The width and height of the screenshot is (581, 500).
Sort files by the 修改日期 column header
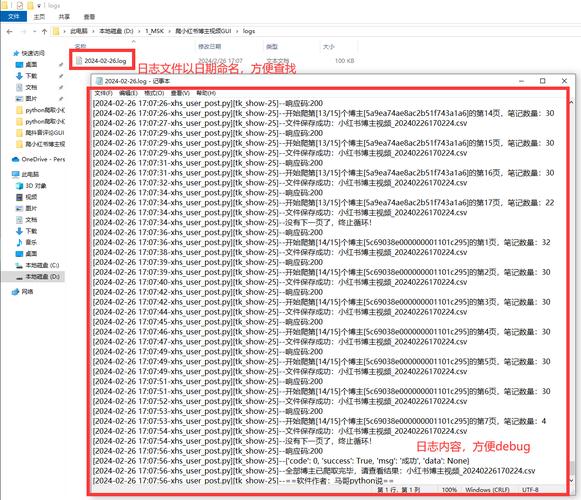coord(210,46)
